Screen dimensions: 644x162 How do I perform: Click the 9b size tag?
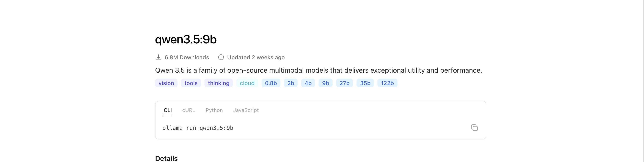point(325,83)
